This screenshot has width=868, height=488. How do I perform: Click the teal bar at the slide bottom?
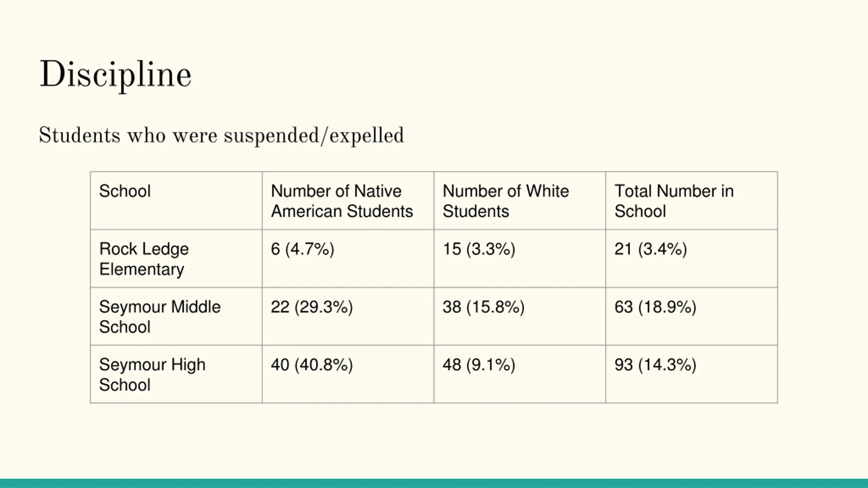[434, 483]
